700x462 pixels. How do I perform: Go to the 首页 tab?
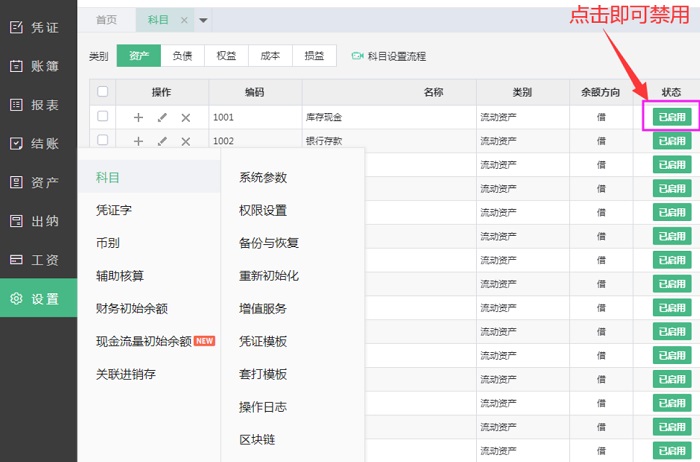(106, 20)
